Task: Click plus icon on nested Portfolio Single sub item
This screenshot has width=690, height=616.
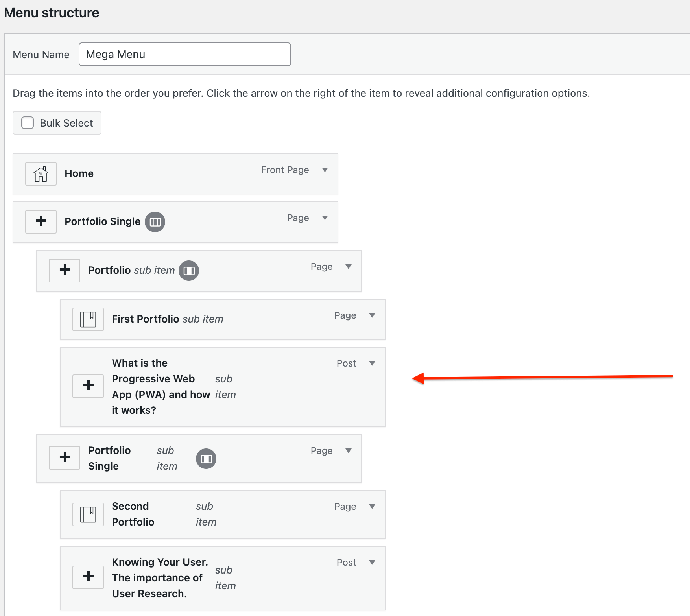Action: pos(65,457)
